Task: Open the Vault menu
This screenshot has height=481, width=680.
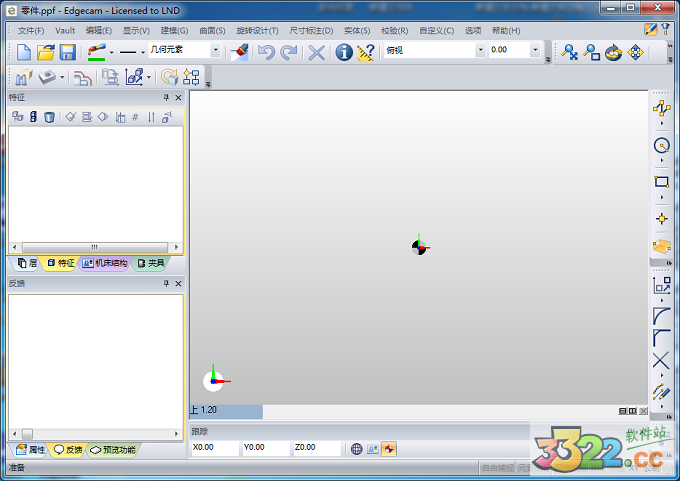Action: click(65, 31)
